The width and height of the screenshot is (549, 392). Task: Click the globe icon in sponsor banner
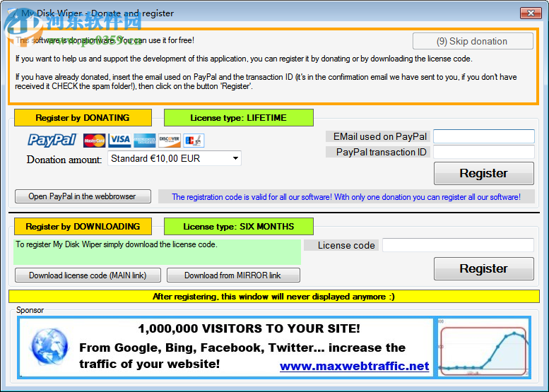pyautogui.click(x=49, y=347)
